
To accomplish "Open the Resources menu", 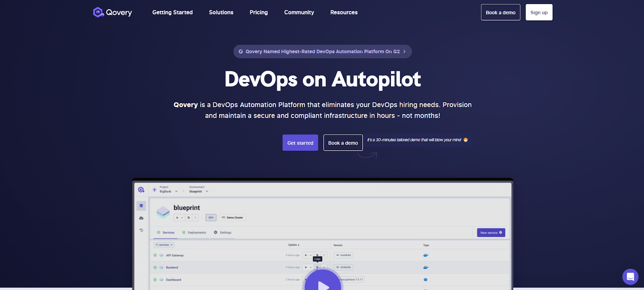I will tap(344, 12).
